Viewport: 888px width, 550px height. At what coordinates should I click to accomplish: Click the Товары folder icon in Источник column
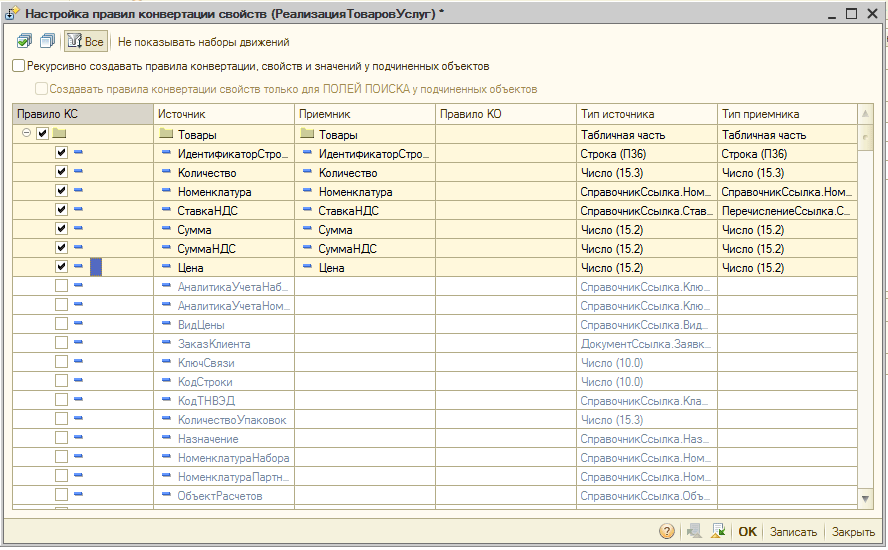pyautogui.click(x=166, y=134)
